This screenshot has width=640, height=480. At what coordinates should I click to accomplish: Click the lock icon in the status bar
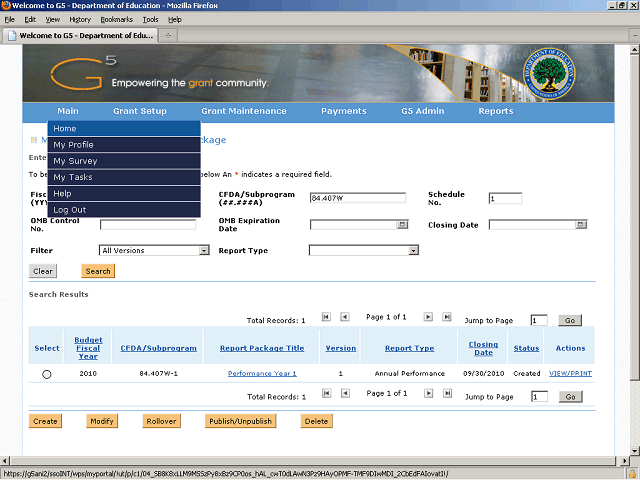[x=633, y=474]
